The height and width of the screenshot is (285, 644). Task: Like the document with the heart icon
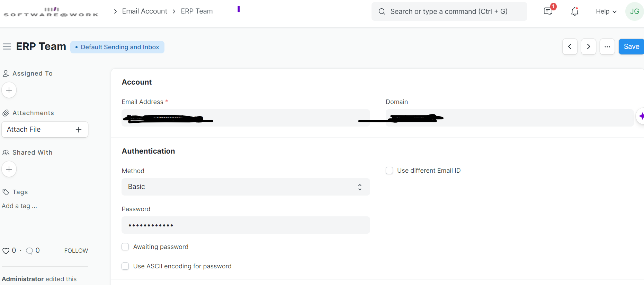pos(6,250)
